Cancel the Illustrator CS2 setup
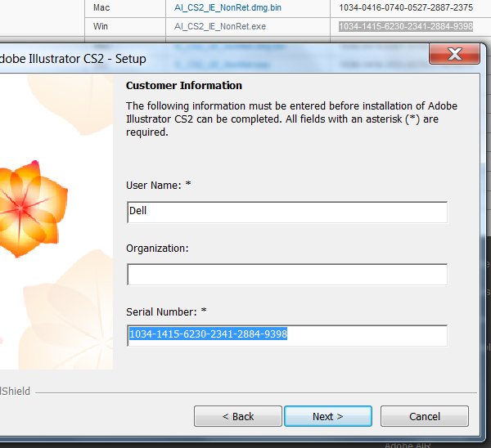Viewport: 491px width, 448px height. [x=424, y=416]
